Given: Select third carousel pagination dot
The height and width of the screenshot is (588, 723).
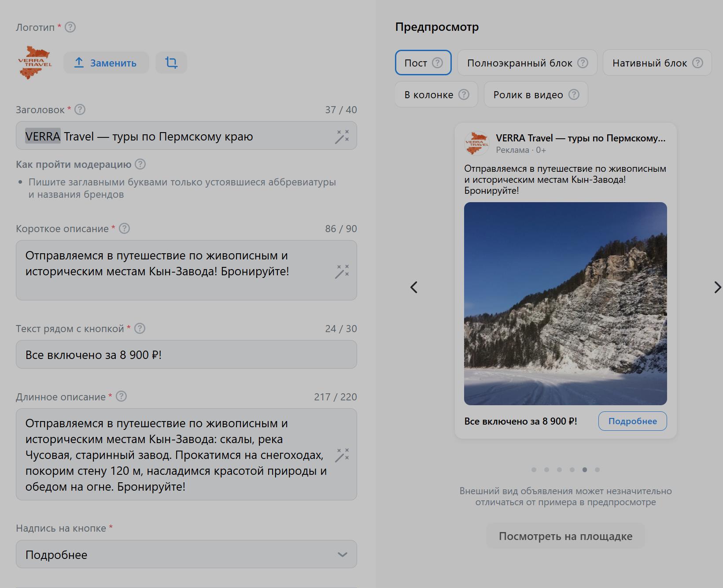Looking at the screenshot, I should [559, 470].
